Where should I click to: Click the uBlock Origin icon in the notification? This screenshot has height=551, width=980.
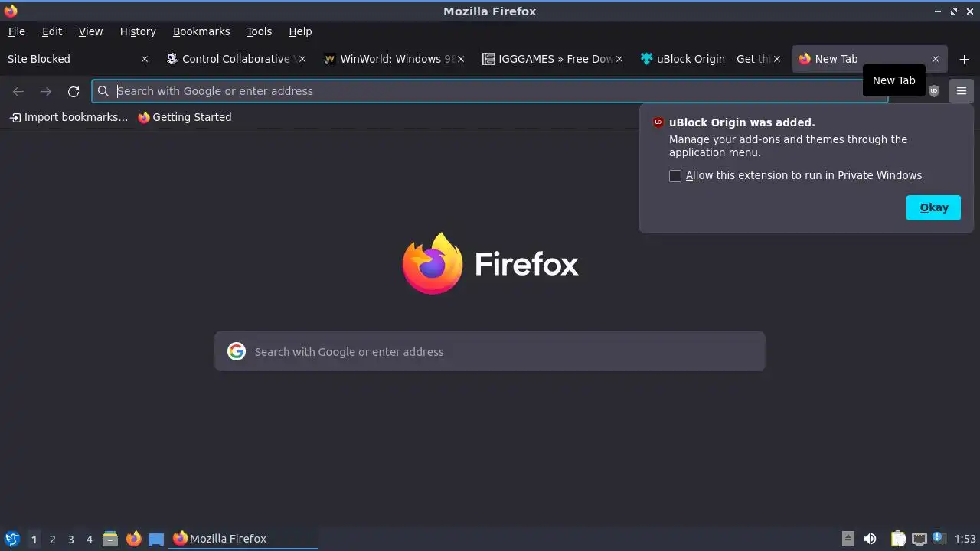point(658,122)
